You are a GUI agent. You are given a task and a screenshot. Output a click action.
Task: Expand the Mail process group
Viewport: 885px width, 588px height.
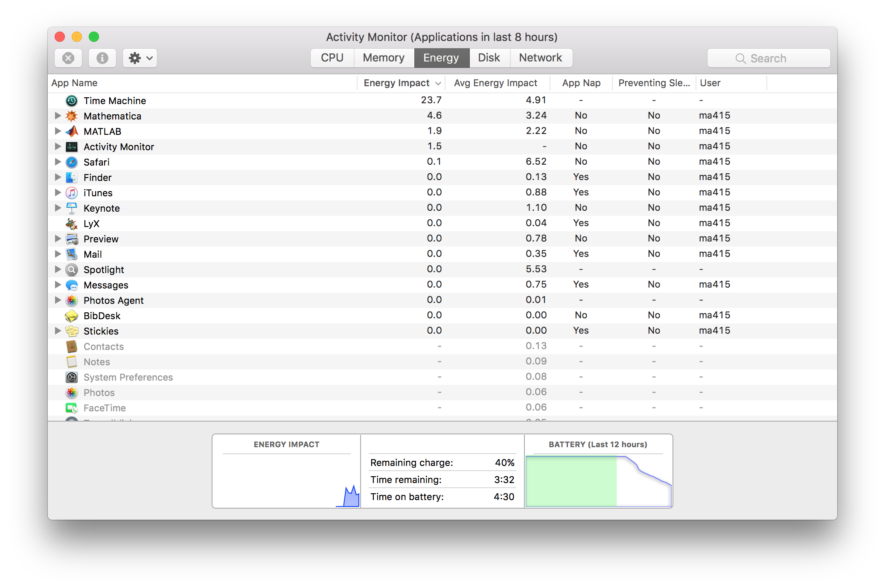58,254
